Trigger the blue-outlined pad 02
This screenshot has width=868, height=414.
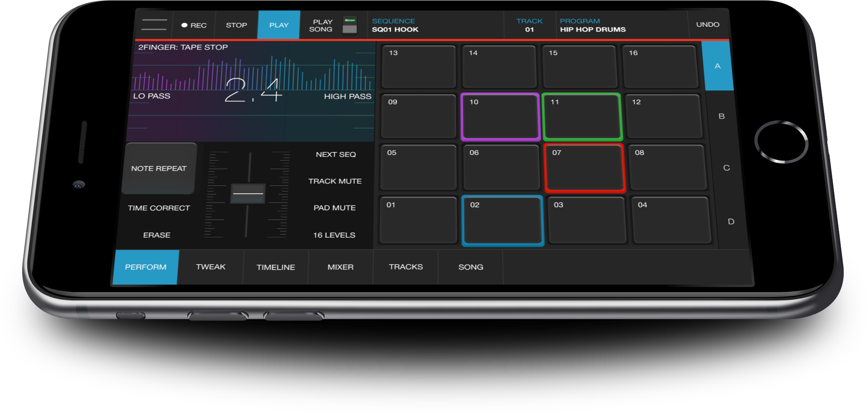click(503, 221)
